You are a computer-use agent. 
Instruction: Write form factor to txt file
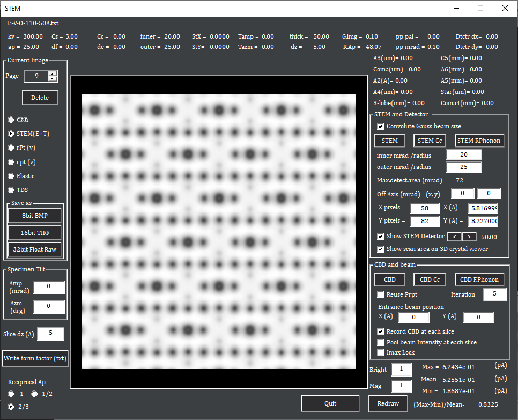tap(35, 358)
